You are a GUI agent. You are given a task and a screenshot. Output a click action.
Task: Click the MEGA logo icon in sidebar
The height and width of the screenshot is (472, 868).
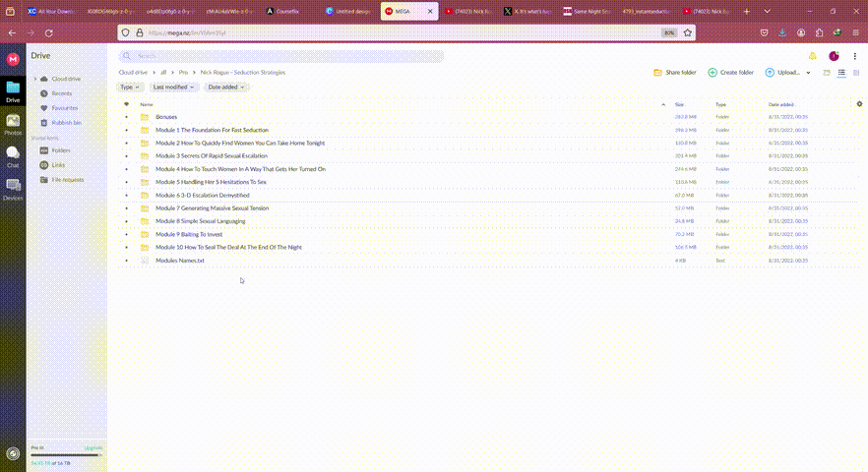[x=13, y=59]
